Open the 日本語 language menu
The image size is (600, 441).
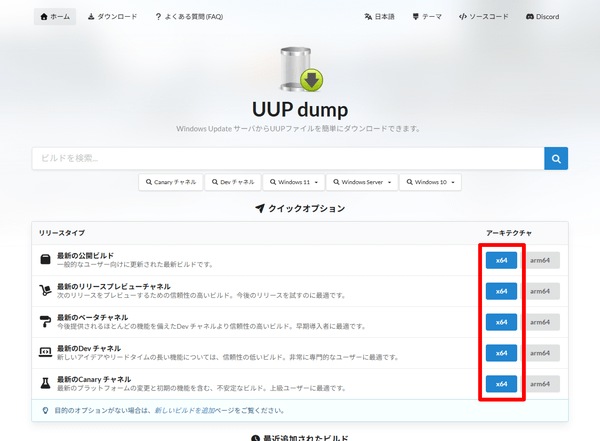tap(380, 17)
